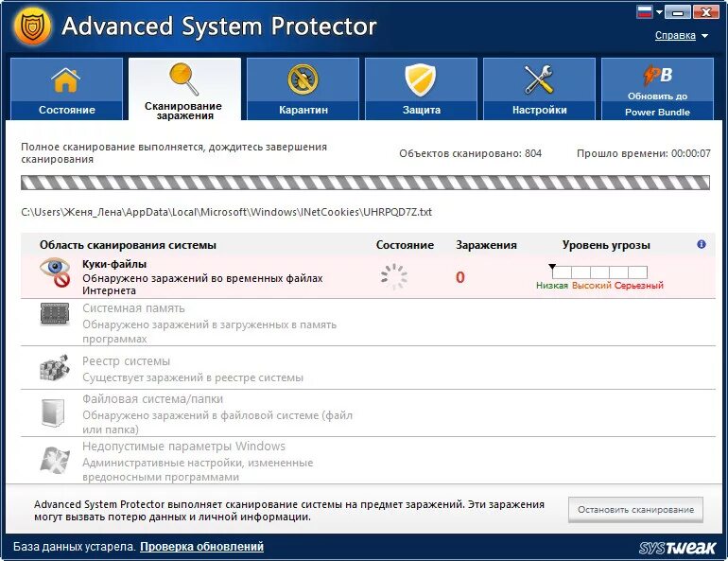The image size is (728, 561).
Task: Click the Системная память row title
Action: pyautogui.click(x=133, y=307)
